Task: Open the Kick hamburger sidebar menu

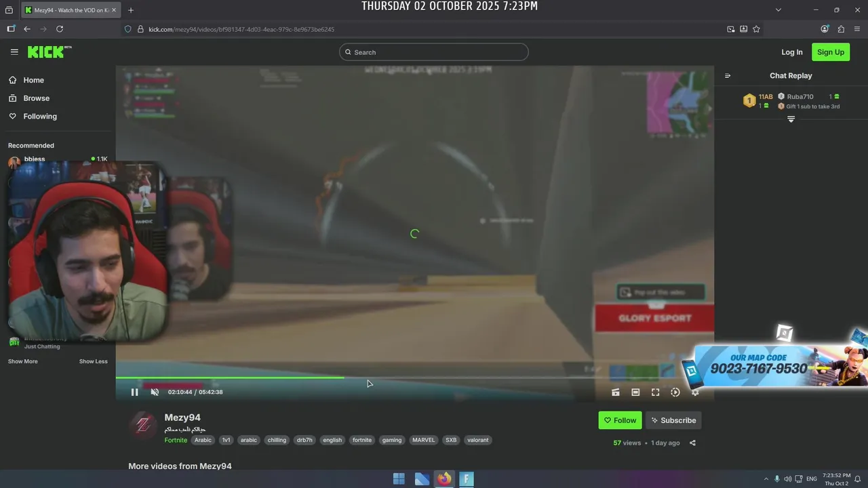Action: tap(14, 52)
